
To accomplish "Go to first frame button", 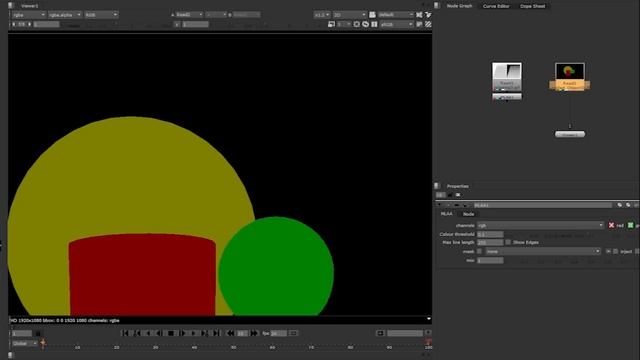I will tap(125, 333).
